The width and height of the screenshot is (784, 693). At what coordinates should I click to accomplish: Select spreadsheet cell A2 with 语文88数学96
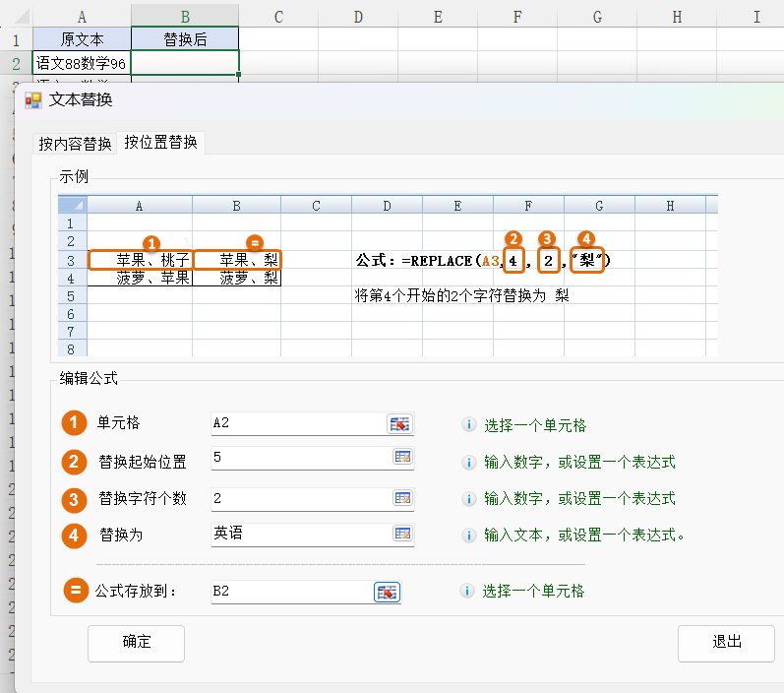coord(82,63)
